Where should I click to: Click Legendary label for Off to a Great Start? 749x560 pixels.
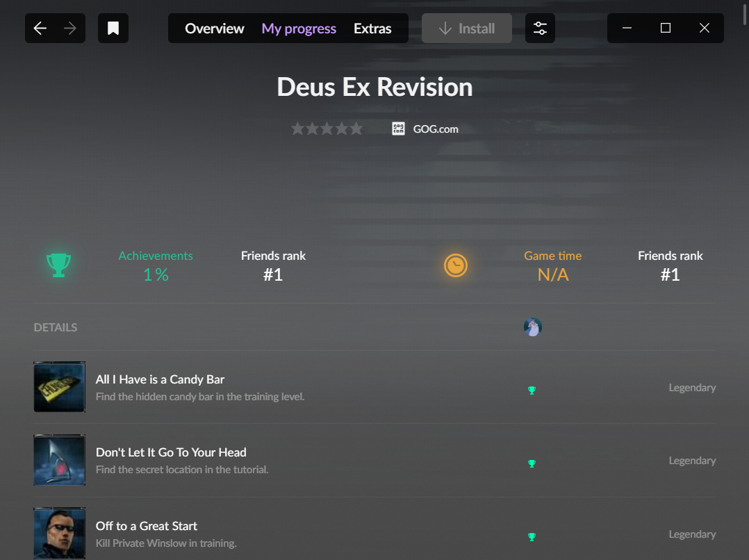point(692,534)
